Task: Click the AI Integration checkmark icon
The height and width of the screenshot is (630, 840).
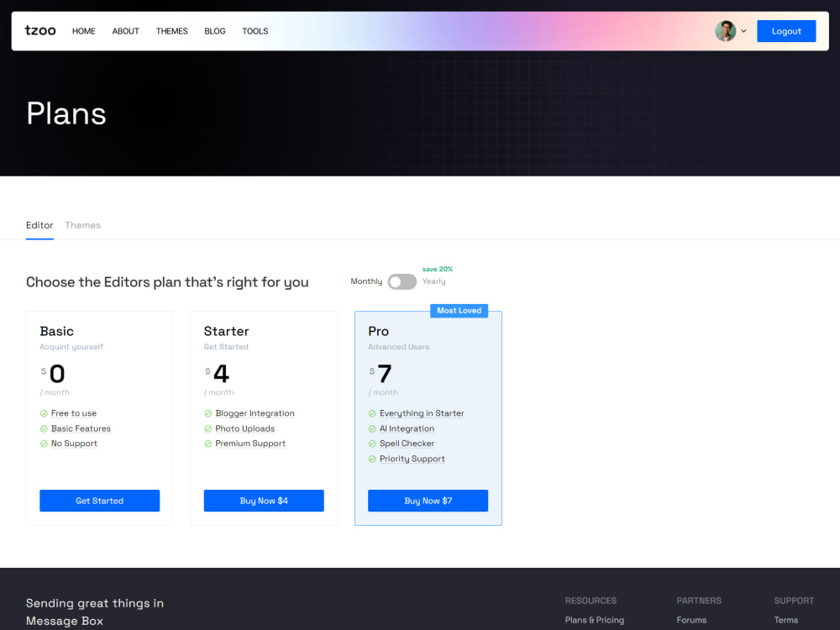Action: [x=372, y=428]
